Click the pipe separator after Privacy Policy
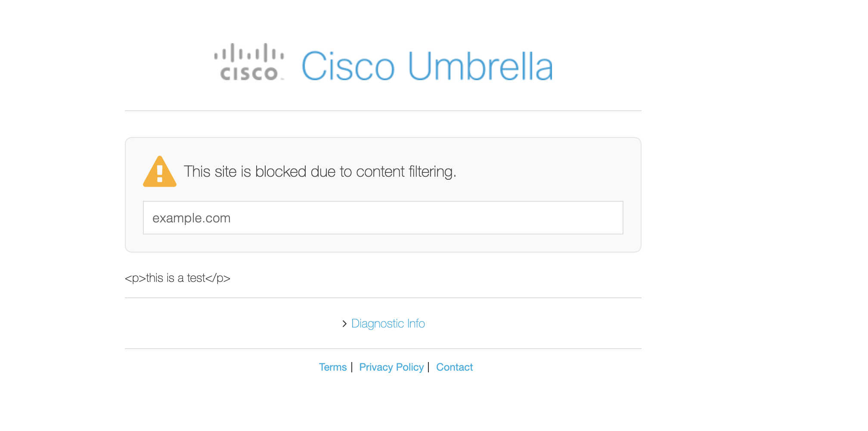 coord(429,367)
